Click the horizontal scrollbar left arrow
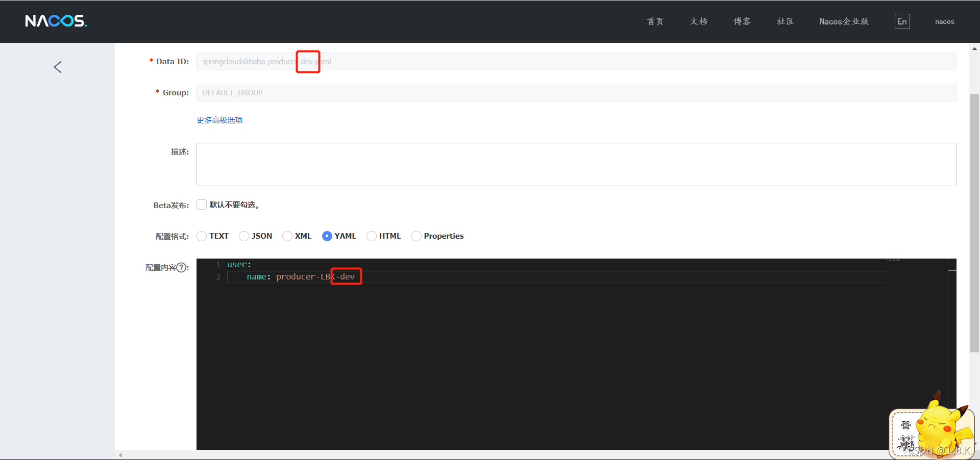 pos(120,455)
